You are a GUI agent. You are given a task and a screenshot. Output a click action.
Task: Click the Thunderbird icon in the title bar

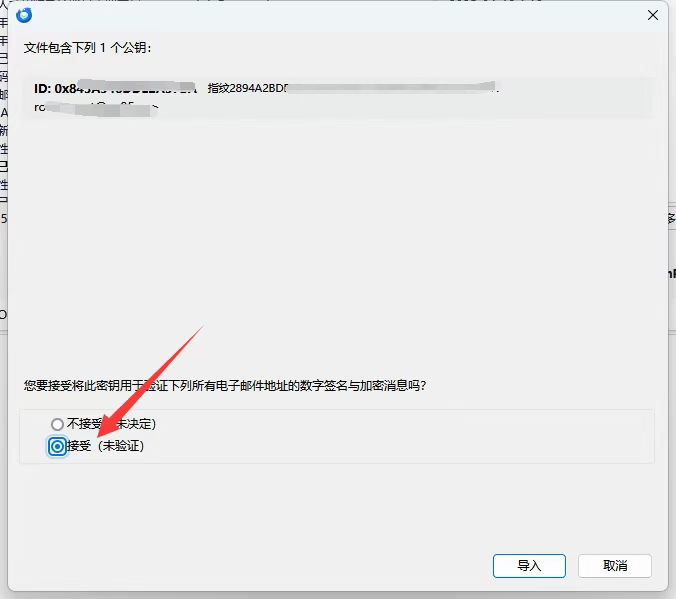coord(25,15)
